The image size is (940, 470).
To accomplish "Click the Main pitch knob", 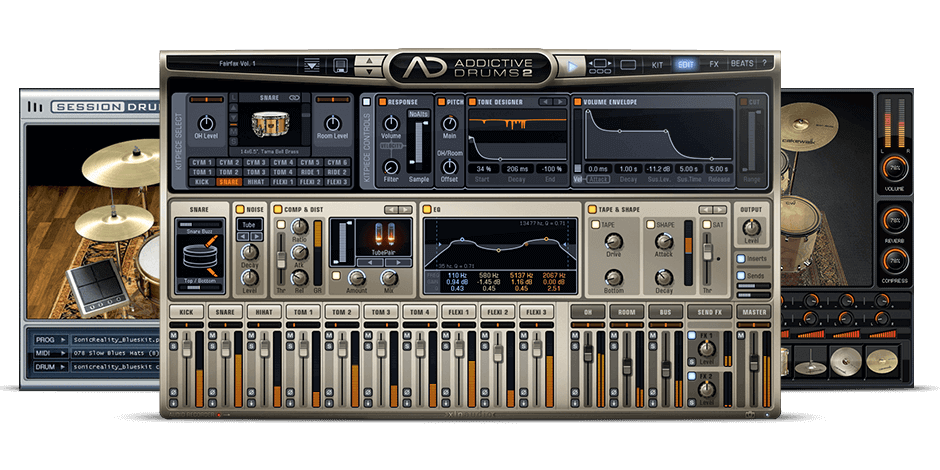I will [x=449, y=123].
